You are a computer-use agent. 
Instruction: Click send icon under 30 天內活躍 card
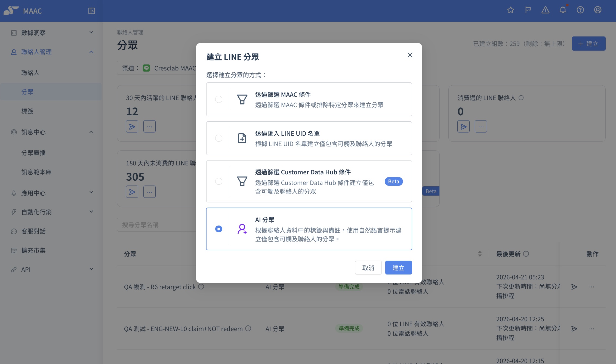(x=132, y=127)
